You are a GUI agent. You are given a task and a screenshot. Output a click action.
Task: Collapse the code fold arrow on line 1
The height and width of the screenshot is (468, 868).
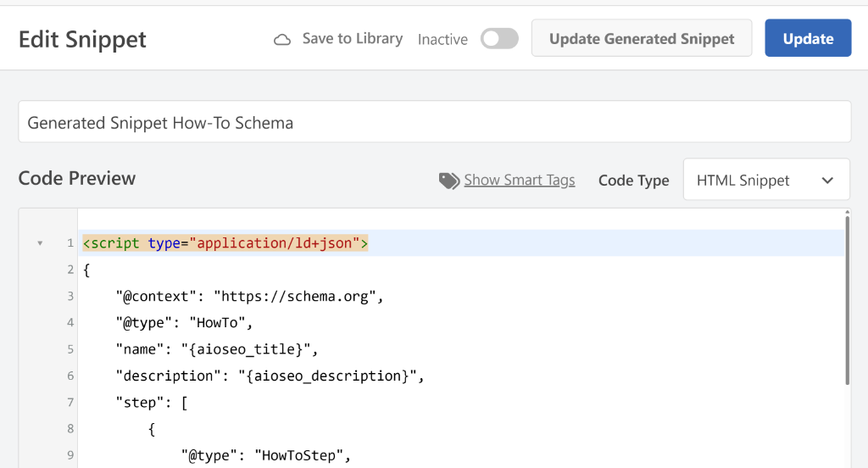coord(40,243)
